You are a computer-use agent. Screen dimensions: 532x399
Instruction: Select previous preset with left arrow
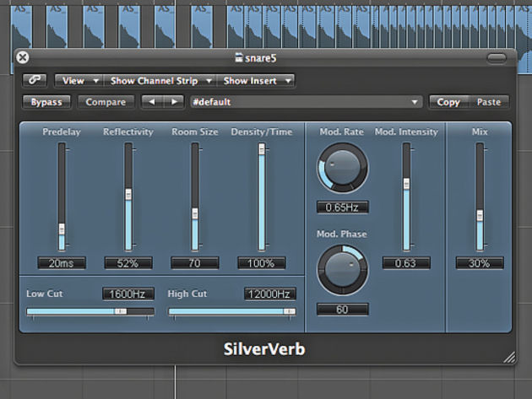click(152, 102)
